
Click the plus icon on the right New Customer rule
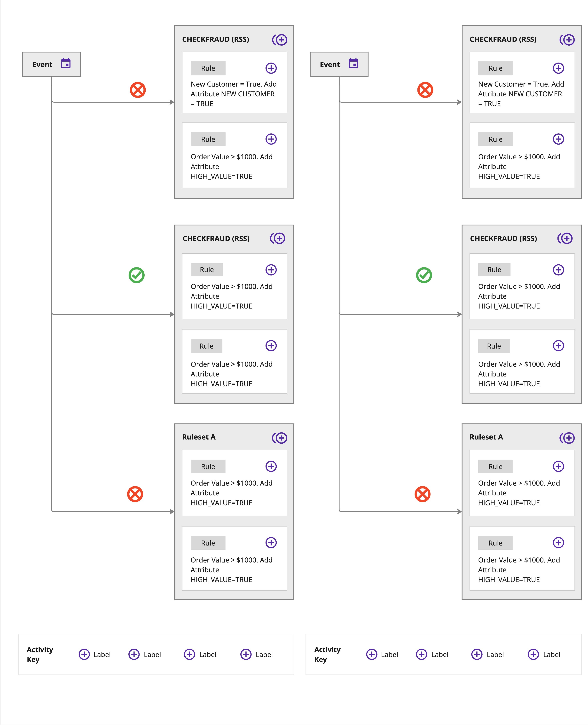558,68
